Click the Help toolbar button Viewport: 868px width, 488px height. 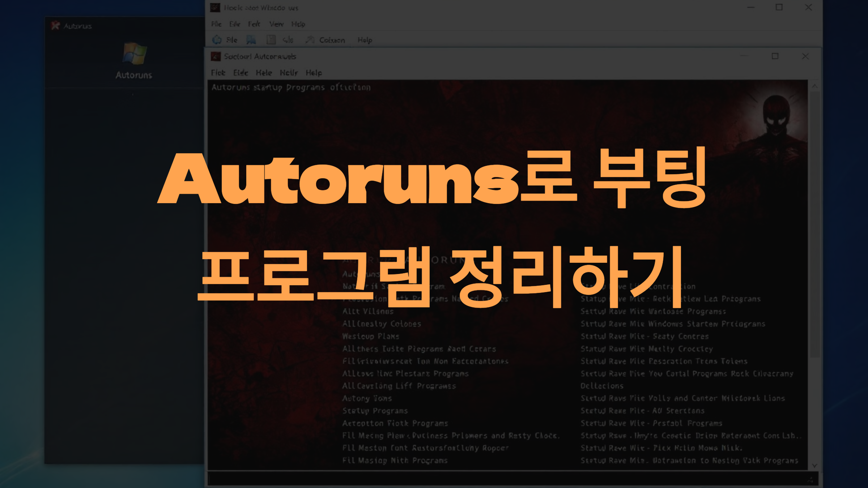tap(365, 40)
